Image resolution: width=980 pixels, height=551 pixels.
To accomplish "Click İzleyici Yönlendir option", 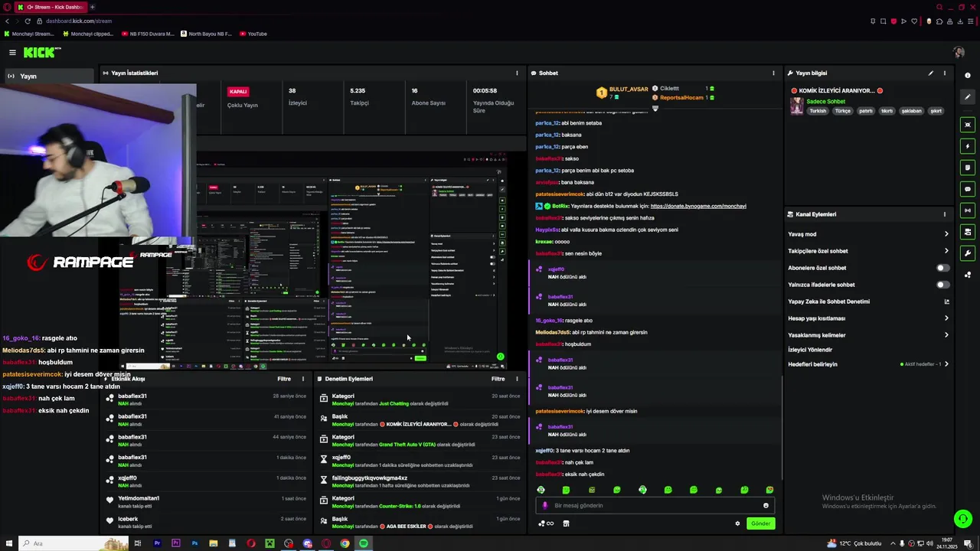I will point(810,350).
